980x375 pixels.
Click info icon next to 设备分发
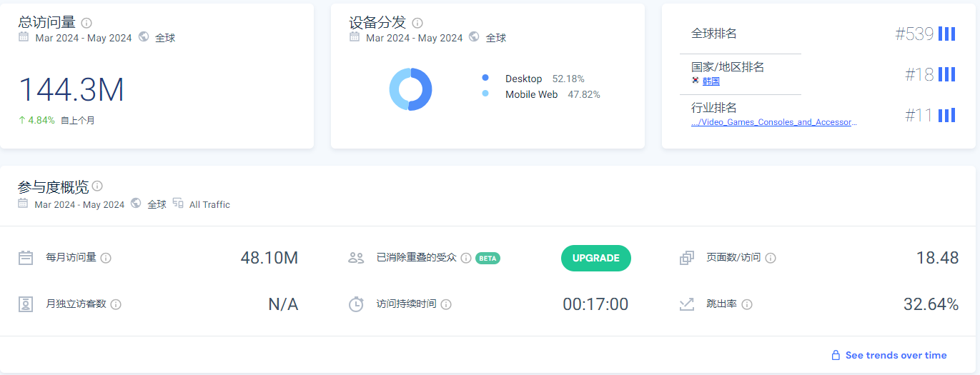tap(417, 23)
